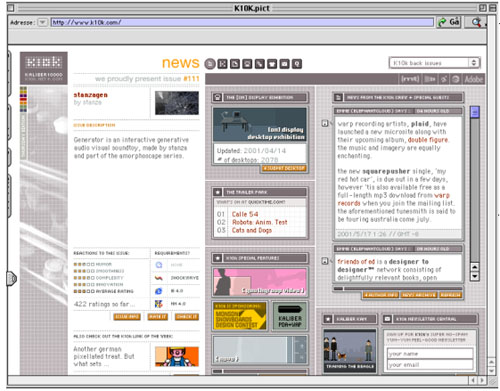Viewport: 500px width, 391px height.
Task: Open the address history dropdown arrow
Action: (42, 22)
